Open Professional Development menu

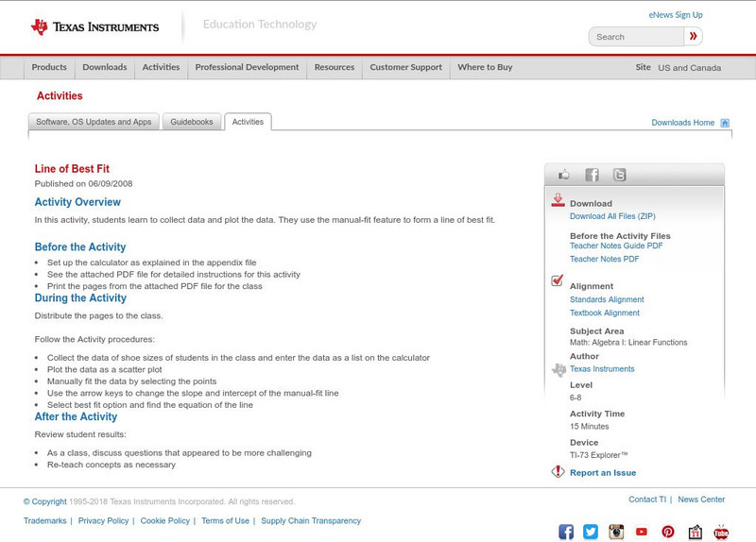[x=247, y=67]
